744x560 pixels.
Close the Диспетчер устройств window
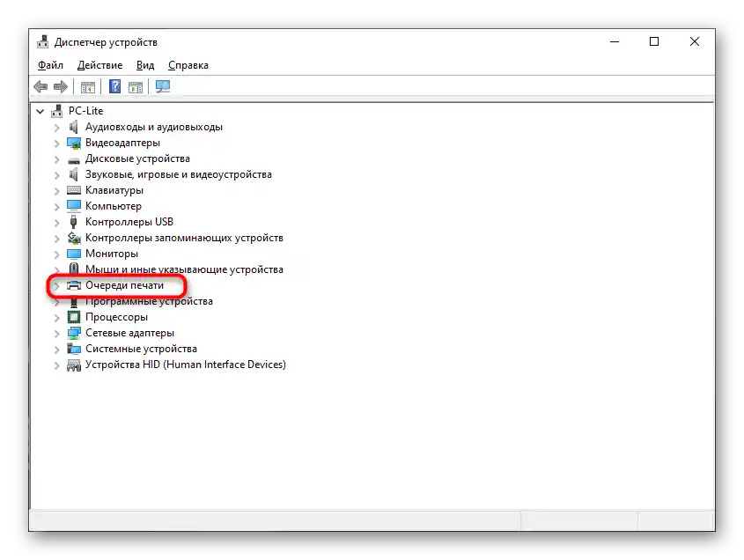pyautogui.click(x=694, y=41)
